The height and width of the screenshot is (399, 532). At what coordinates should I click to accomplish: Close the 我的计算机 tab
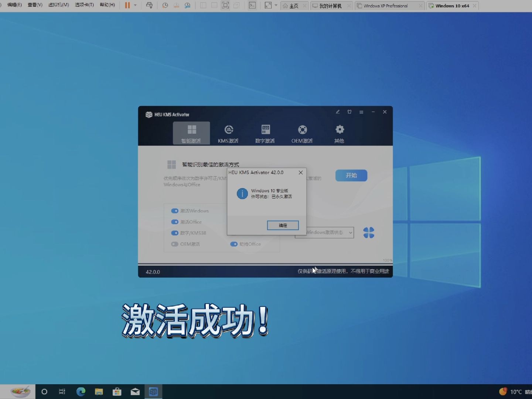pyautogui.click(x=349, y=6)
